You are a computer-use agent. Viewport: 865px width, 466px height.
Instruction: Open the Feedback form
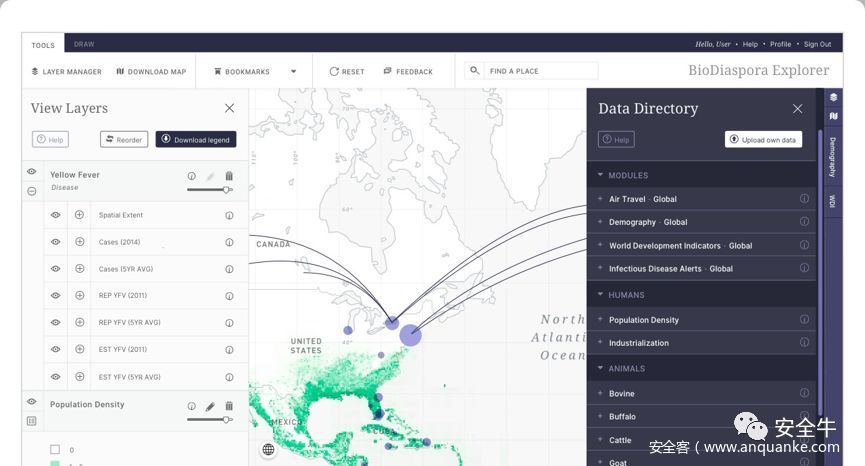[x=408, y=72]
